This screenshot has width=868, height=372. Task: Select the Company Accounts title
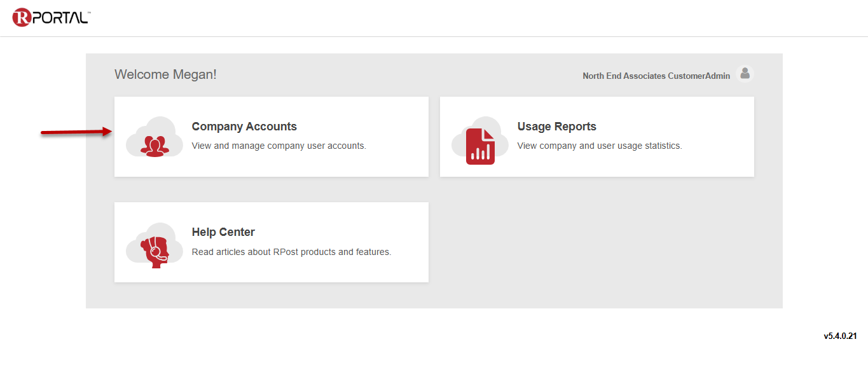pyautogui.click(x=244, y=127)
